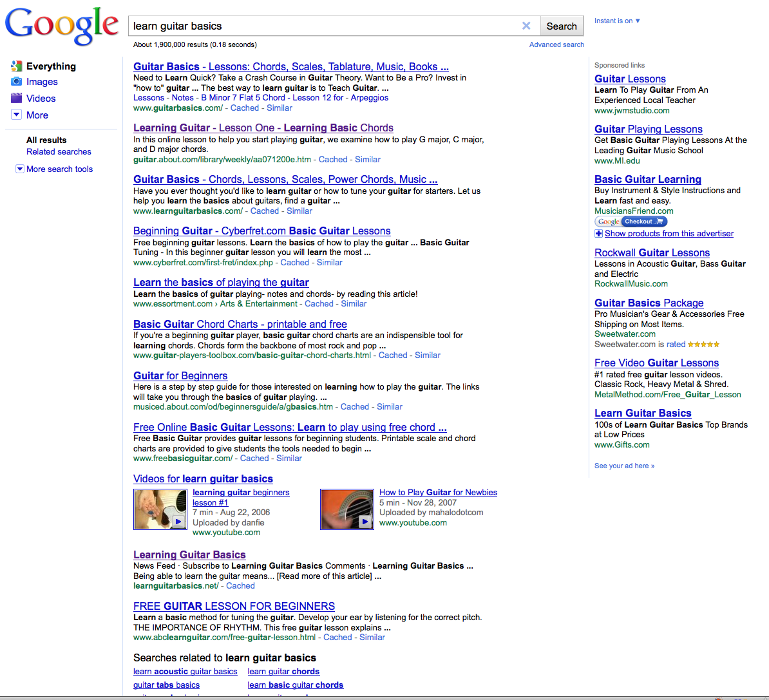769x700 pixels.
Task: Open Learn the basics of playing the guitar
Action: click(221, 283)
